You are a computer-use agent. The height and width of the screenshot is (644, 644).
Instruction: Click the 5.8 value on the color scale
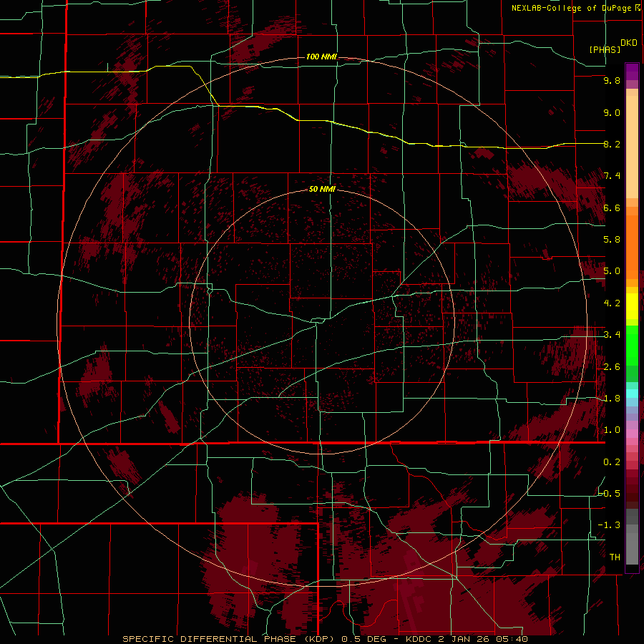pyautogui.click(x=612, y=240)
